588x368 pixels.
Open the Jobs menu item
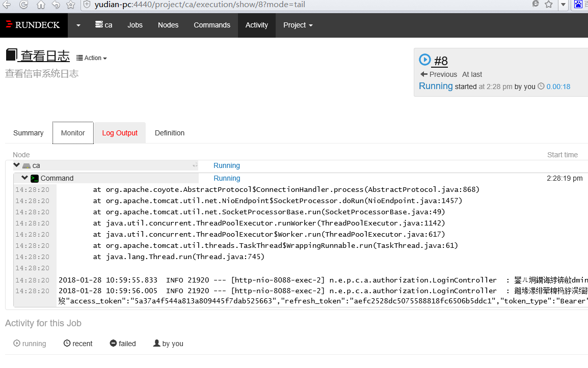click(135, 25)
